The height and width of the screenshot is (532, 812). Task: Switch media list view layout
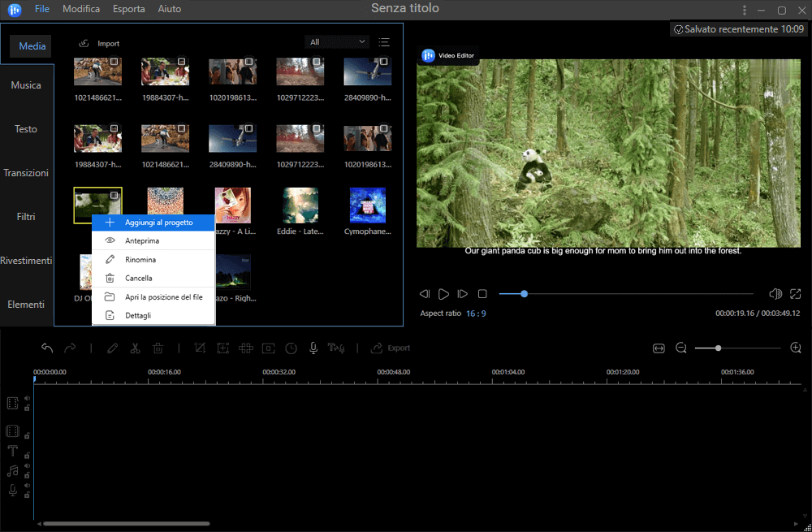click(x=384, y=42)
